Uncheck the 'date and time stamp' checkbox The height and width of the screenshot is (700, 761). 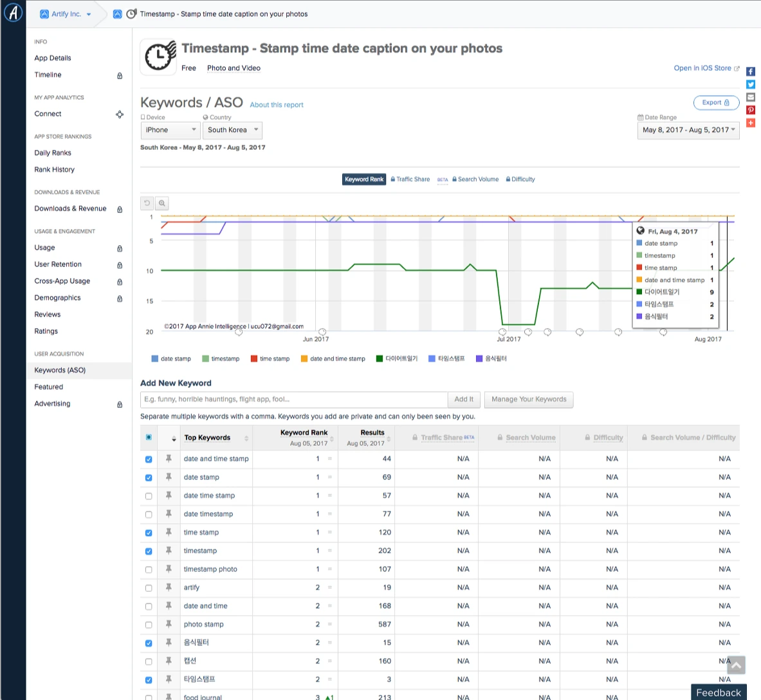[149, 459]
